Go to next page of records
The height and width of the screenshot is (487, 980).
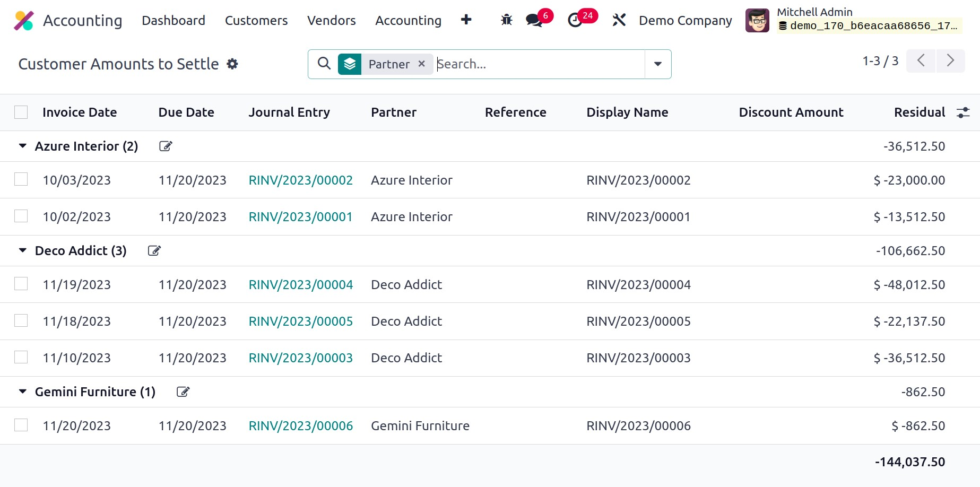[950, 61]
